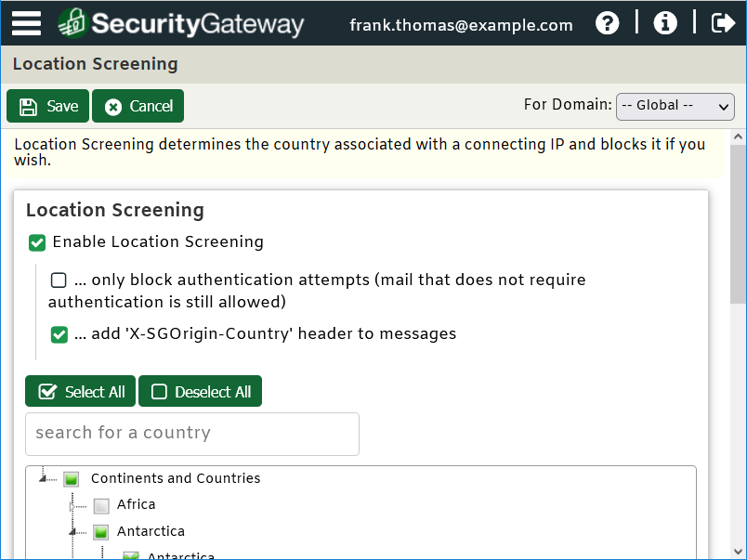Open the hamburger navigation menu
Viewport: 747px width, 560px height.
[26, 23]
